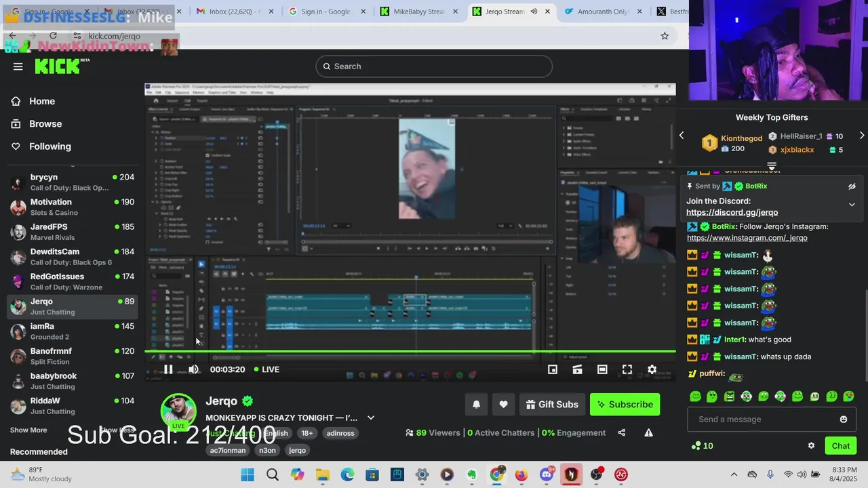
Task: Select baabybrook in the sidebar list
Action: tap(73, 381)
